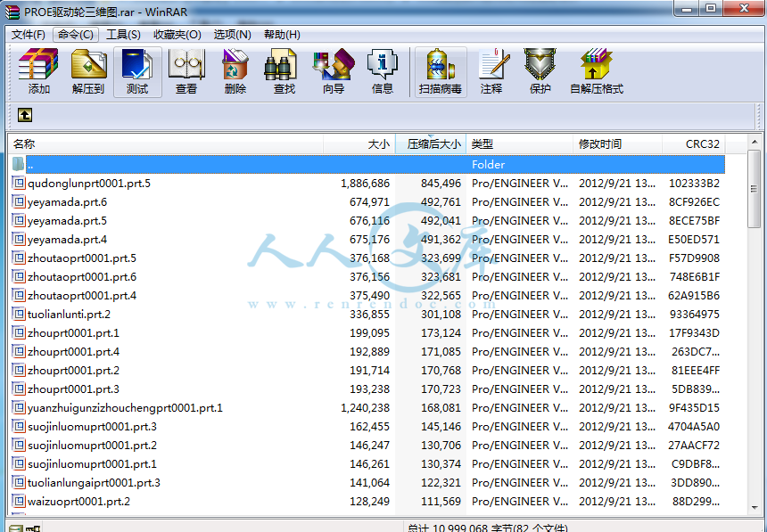Open the 选项(N) menu

(x=233, y=35)
